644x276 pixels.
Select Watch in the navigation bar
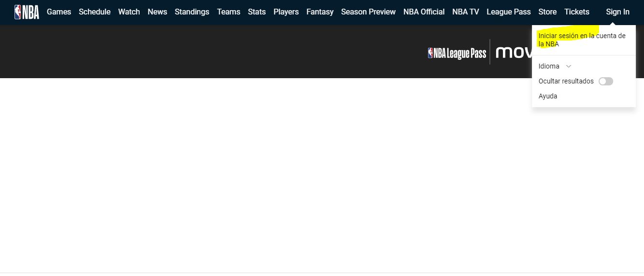[x=129, y=12]
